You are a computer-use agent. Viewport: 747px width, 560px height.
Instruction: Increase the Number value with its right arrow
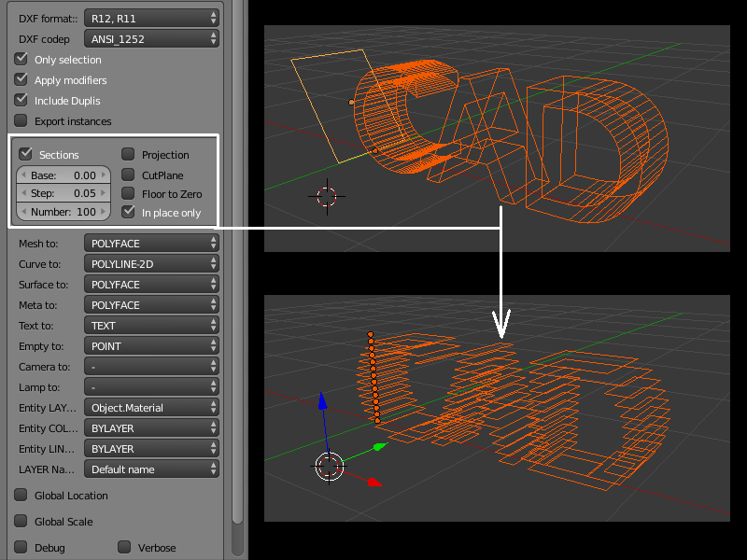tap(104, 212)
